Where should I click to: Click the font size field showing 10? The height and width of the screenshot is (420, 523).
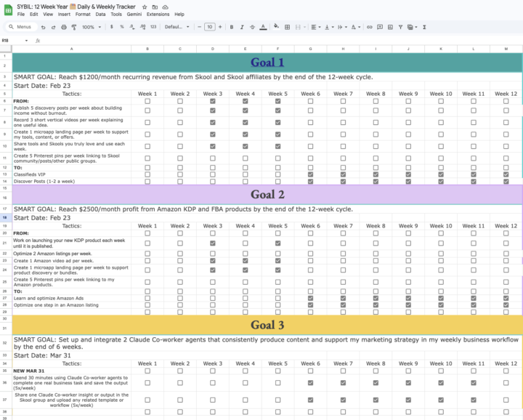[210, 27]
